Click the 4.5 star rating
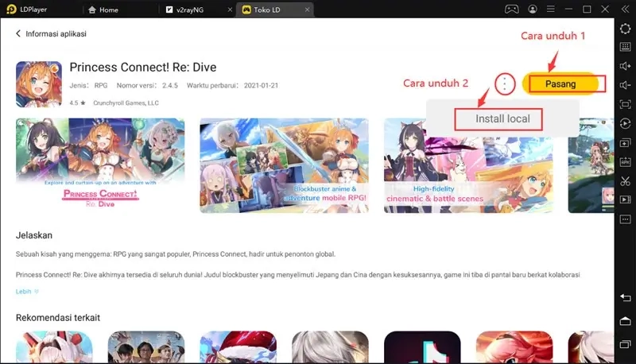The width and height of the screenshot is (636, 364). click(77, 103)
